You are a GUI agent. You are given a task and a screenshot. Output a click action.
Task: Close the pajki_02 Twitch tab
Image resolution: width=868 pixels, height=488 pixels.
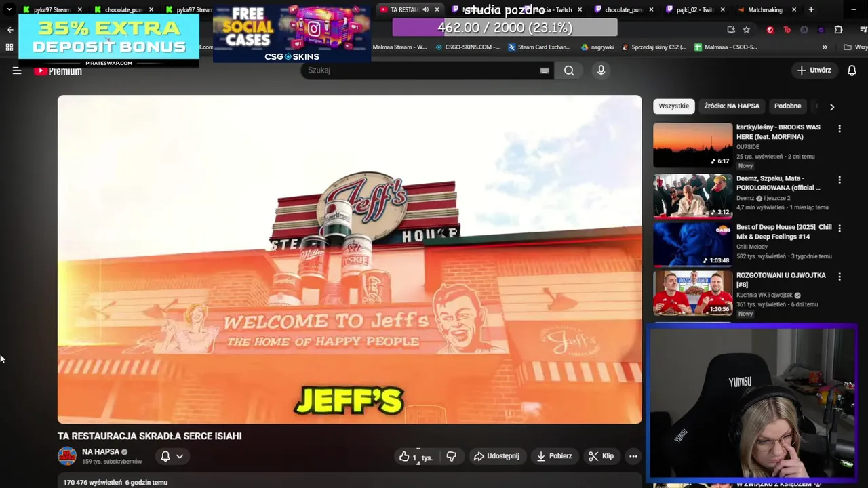[723, 9]
